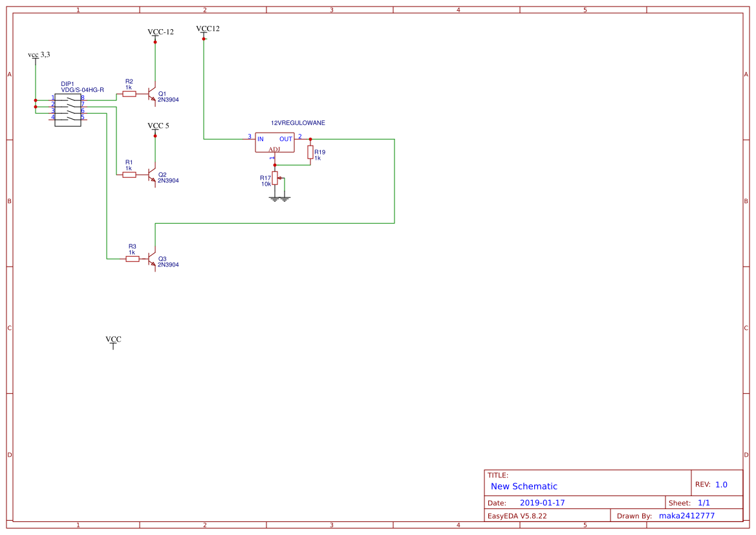Click the junction dot above potentiometer R17
This screenshot has height=535, width=756.
pyautogui.click(x=275, y=165)
